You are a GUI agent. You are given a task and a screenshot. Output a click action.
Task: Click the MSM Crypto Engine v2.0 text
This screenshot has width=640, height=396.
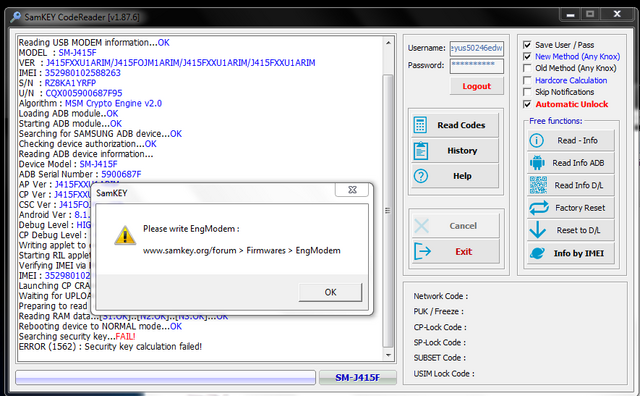click(113, 103)
